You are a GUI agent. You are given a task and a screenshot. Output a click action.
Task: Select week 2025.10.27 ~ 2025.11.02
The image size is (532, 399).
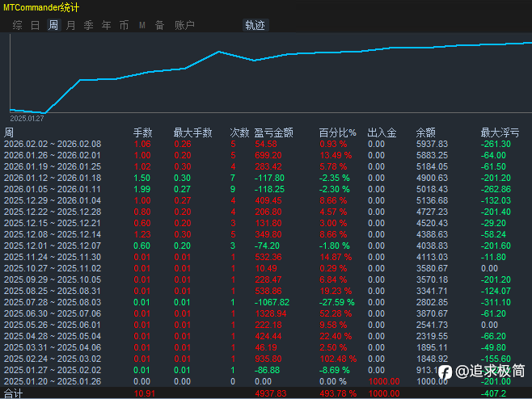tap(53, 268)
